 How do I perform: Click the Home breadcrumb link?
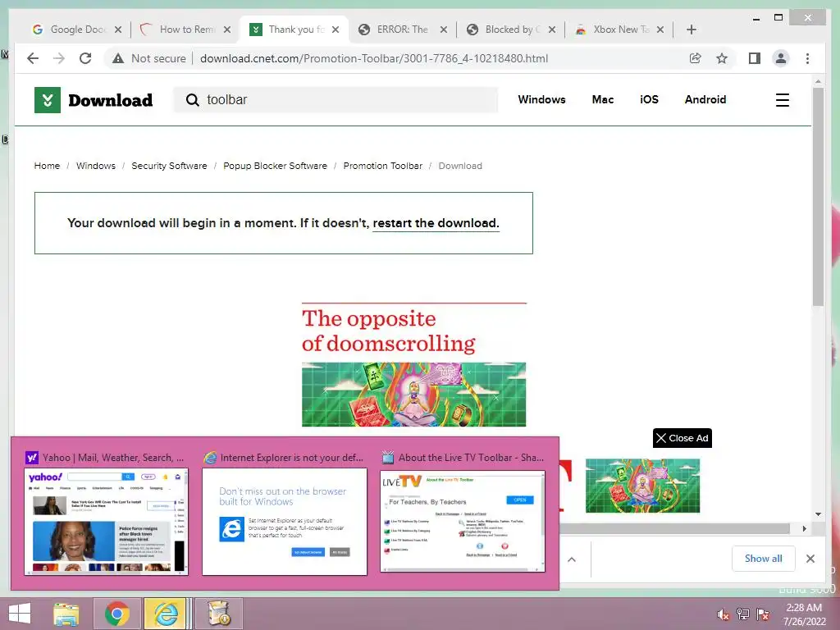coord(47,166)
